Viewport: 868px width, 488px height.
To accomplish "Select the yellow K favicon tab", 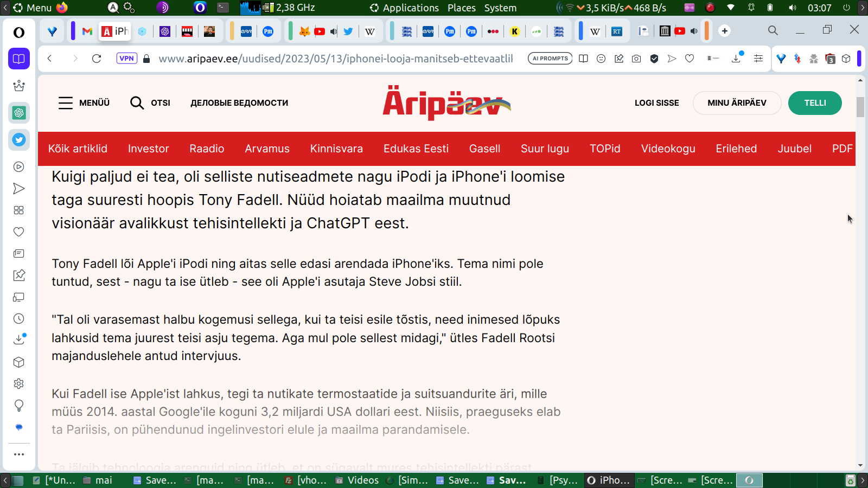I will [x=515, y=31].
